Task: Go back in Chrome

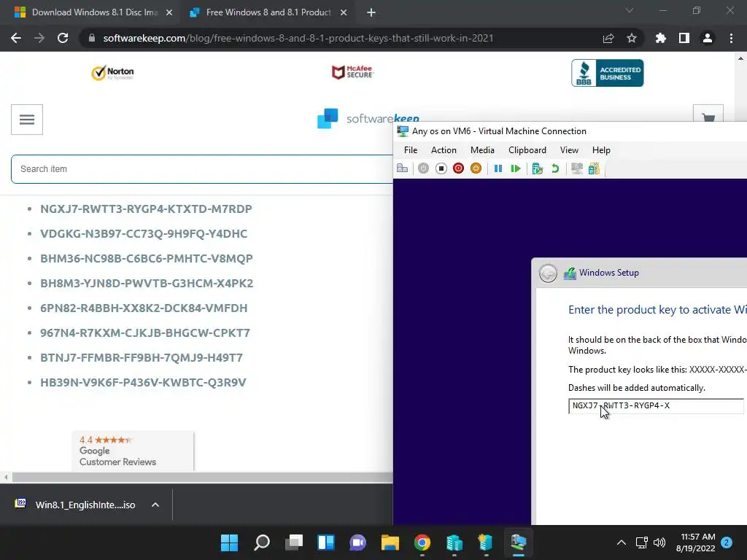Action: 16,38
